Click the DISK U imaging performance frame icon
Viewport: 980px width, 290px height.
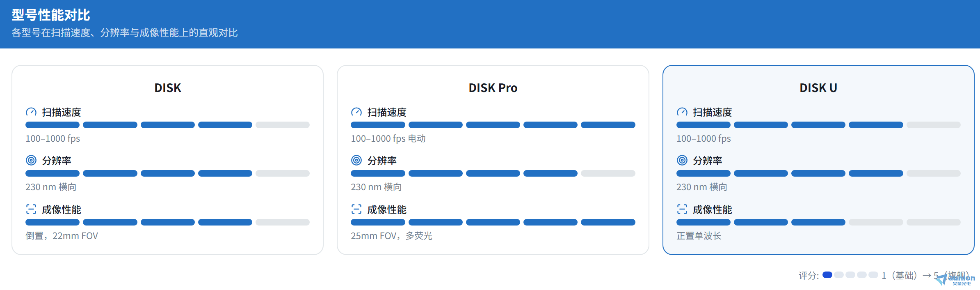coord(682,209)
